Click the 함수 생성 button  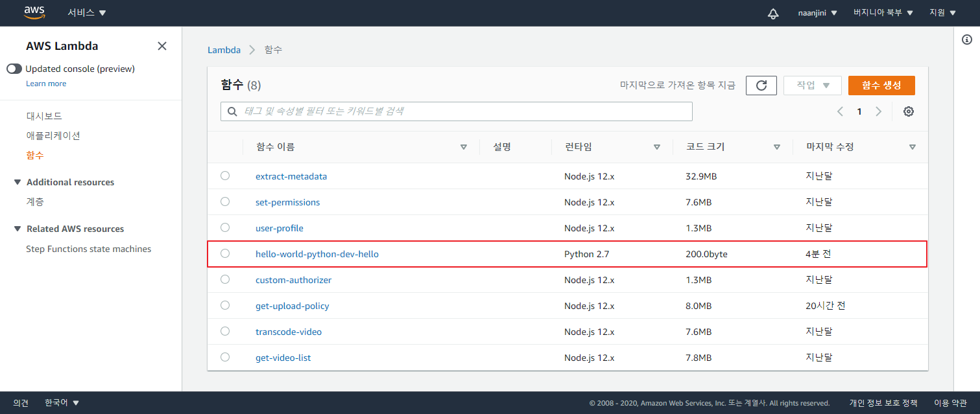pyautogui.click(x=881, y=86)
